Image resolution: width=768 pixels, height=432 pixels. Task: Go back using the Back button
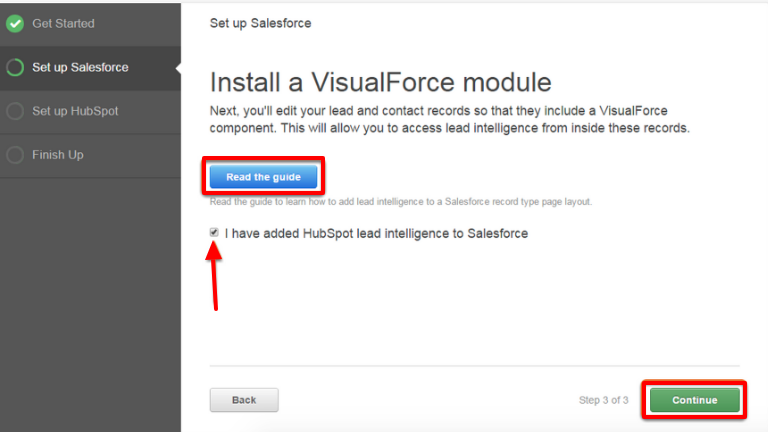(244, 400)
